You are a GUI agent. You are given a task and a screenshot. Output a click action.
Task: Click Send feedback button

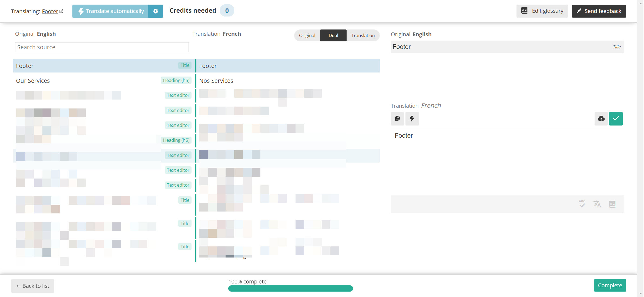[599, 11]
